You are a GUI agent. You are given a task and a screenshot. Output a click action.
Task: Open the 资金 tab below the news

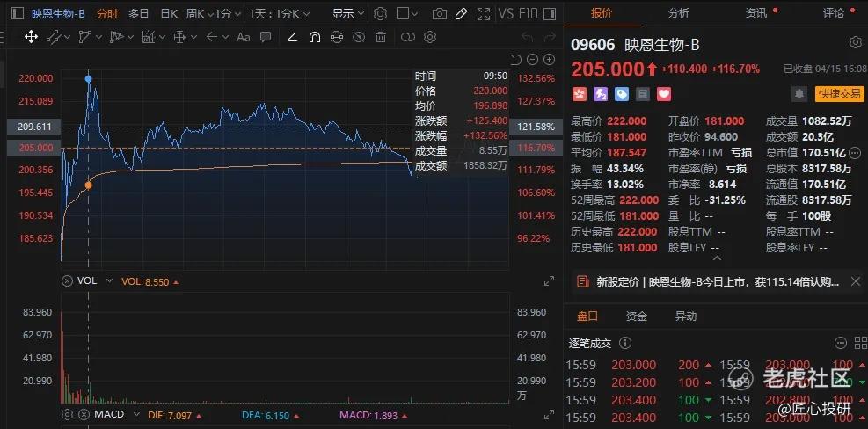(637, 316)
